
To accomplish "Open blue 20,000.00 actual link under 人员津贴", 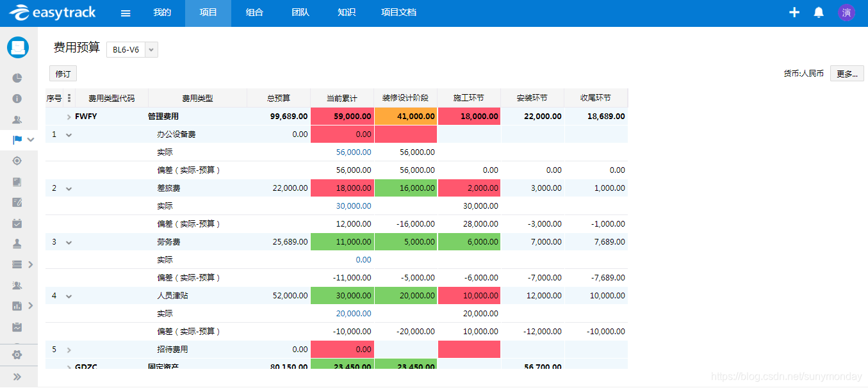I will [x=354, y=314].
